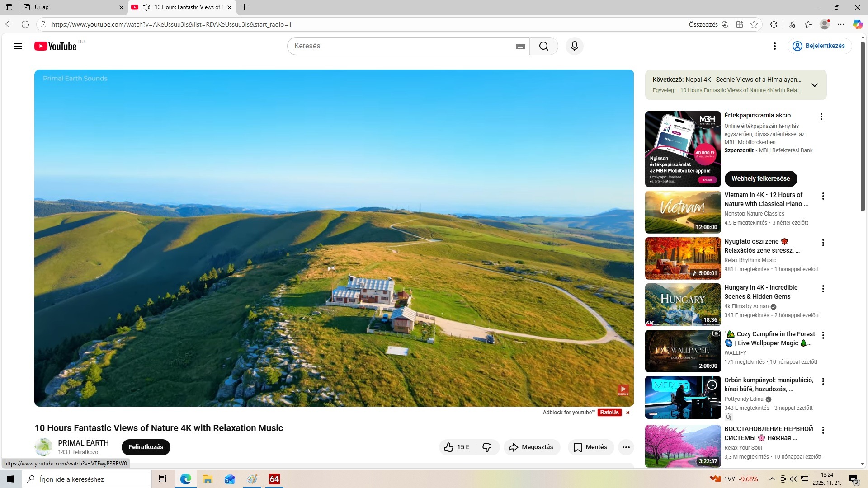Expand the Következő playlist panel chevron

click(814, 85)
